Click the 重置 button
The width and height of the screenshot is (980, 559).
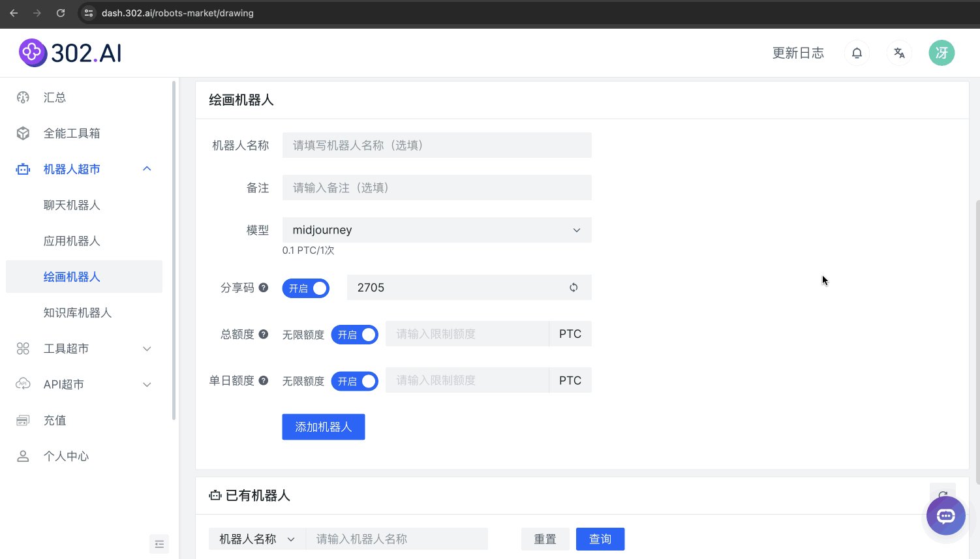point(545,539)
